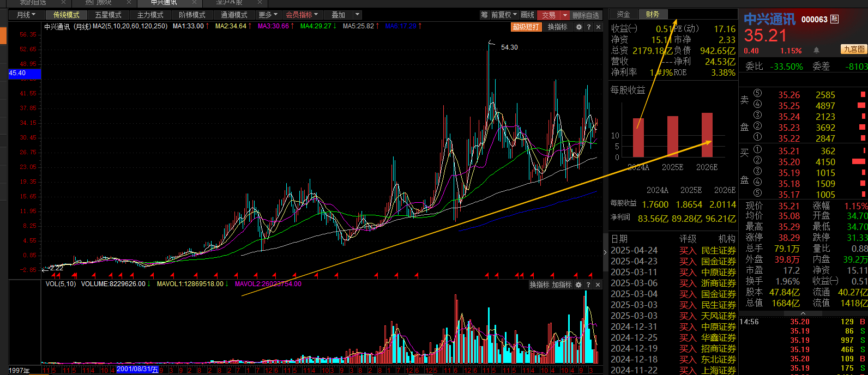The width and height of the screenshot is (868, 375).
Task: Select the blue 45.40 price axis marker
Action: coord(25,73)
